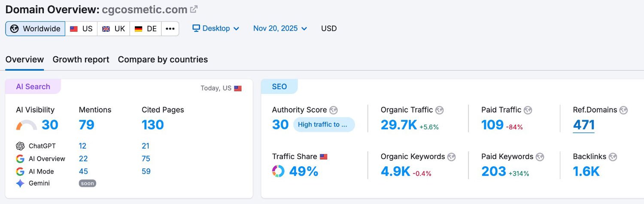The width and height of the screenshot is (644, 204).
Task: Switch database to US
Action: click(x=81, y=29)
